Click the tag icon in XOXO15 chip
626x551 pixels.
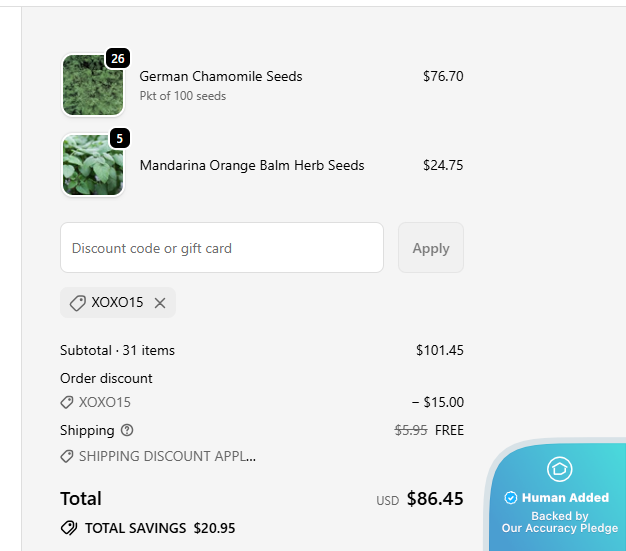click(x=77, y=303)
